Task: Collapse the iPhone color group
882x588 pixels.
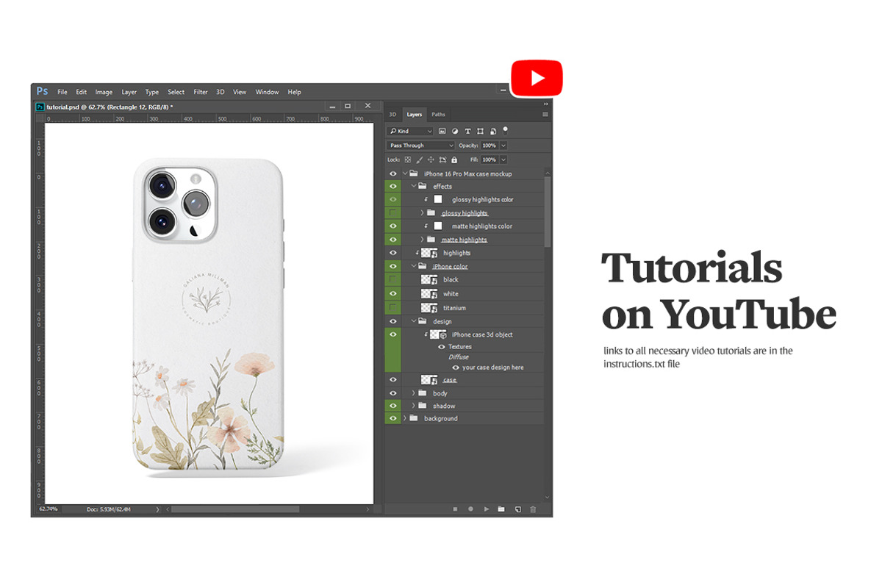Action: pyautogui.click(x=414, y=266)
